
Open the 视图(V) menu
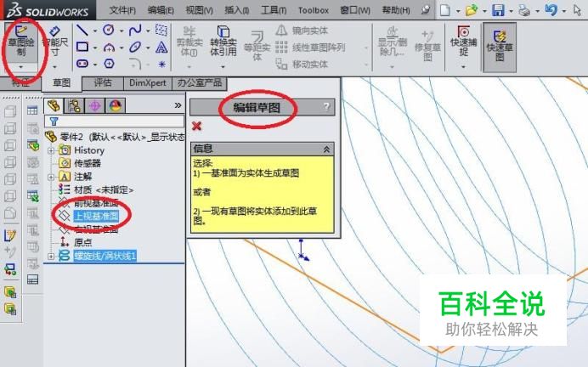199,10
